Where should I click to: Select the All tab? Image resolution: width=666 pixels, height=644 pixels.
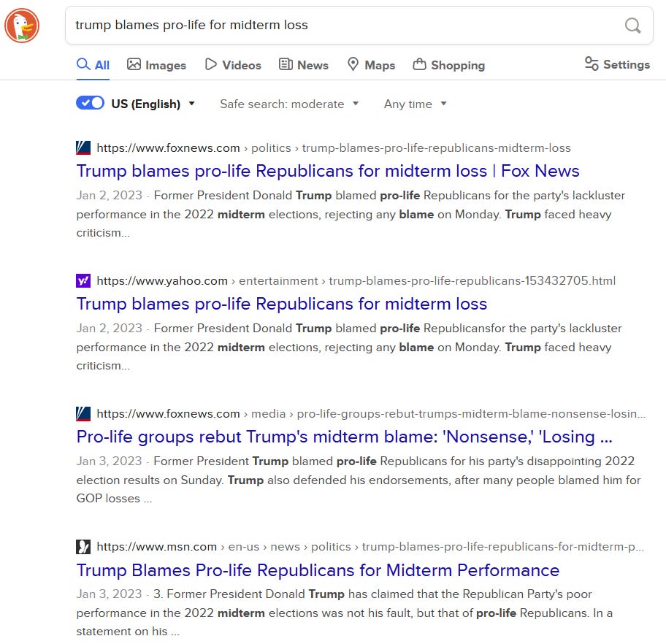[93, 65]
